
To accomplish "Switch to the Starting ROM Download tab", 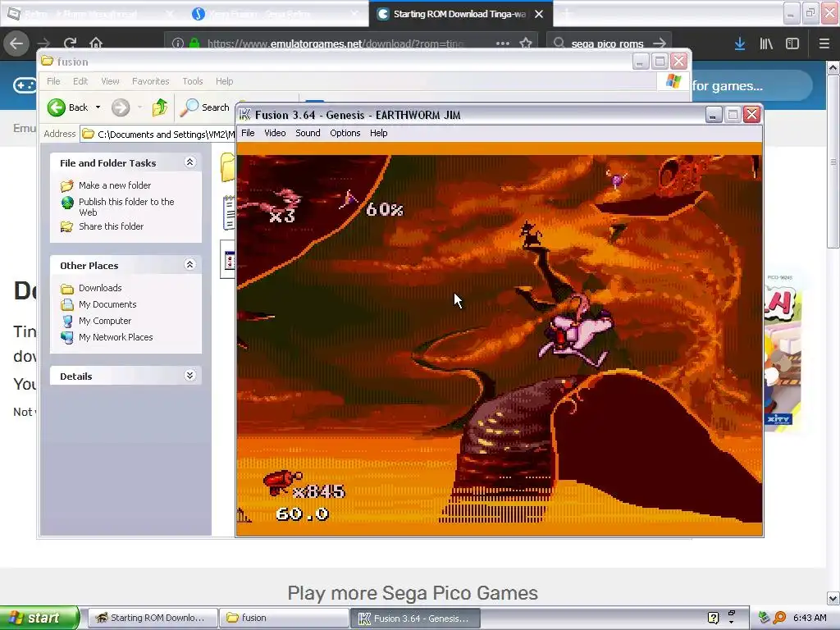I will click(459, 14).
